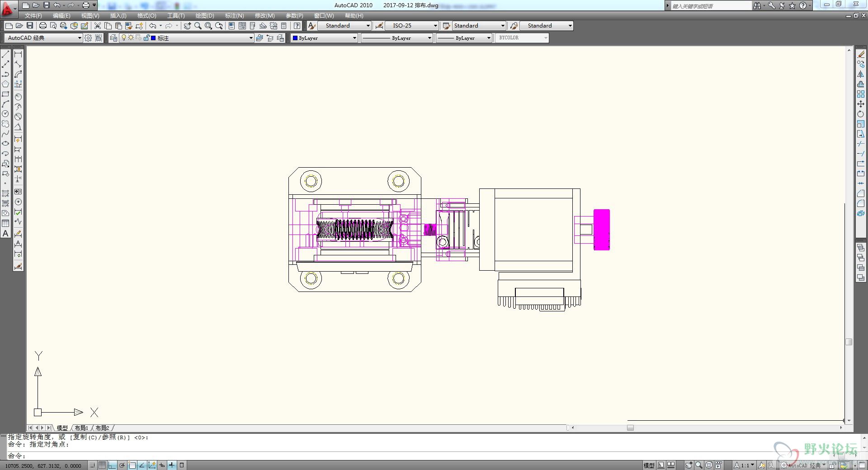The height and width of the screenshot is (470, 868).
Task: Open the text style Standard dropdown
Action: (344, 26)
